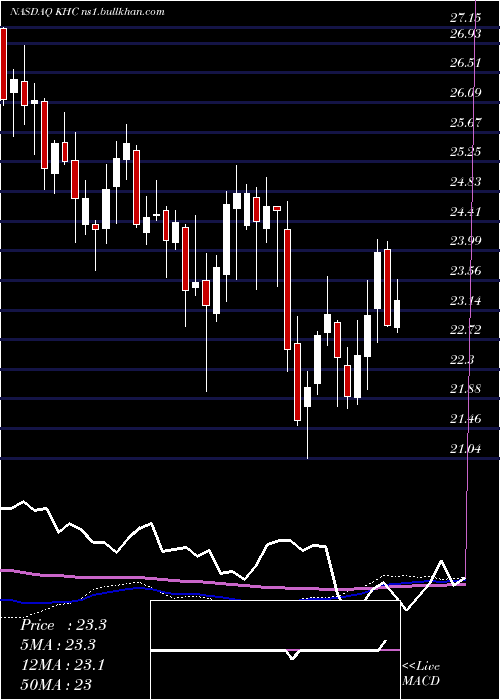Click the 12MA : 23.1 readout
500x700 pixels.
coord(62,665)
